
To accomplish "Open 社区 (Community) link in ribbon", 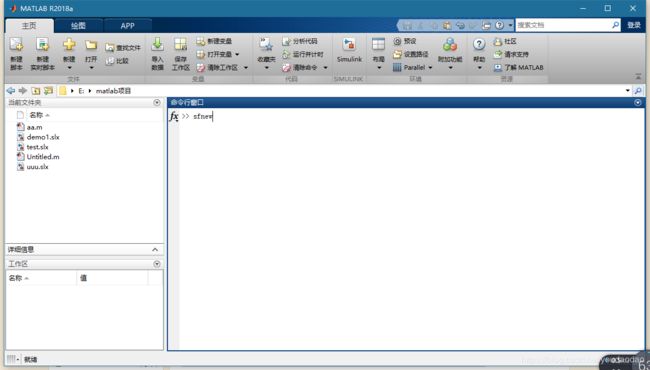I will click(x=505, y=41).
